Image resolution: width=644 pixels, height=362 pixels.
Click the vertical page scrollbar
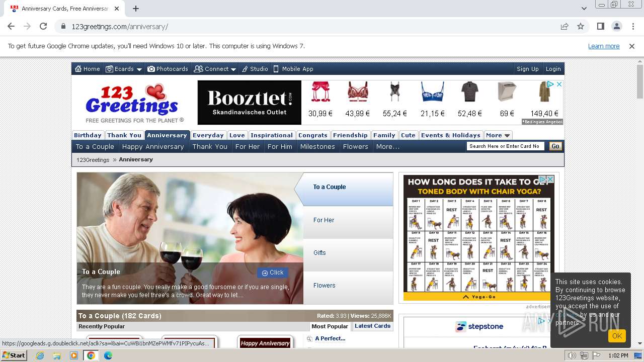640,201
